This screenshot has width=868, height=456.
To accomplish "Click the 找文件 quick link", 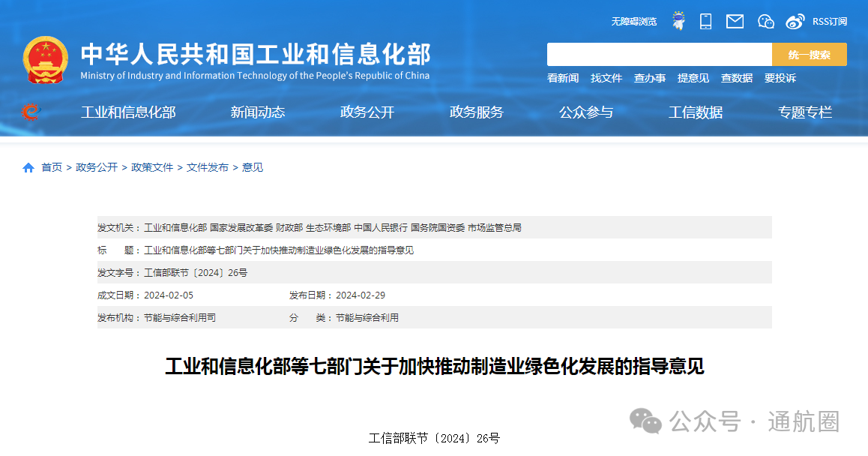I will coord(606,77).
